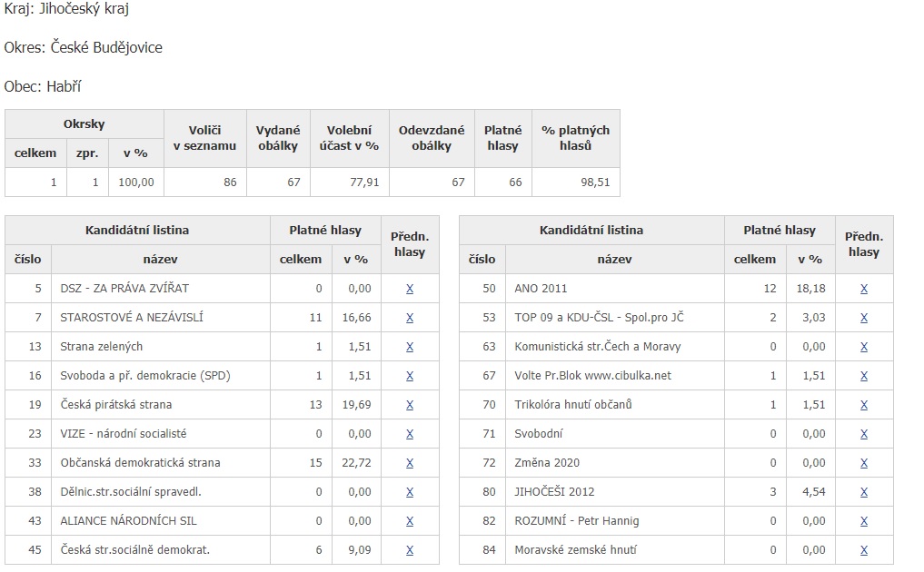Viewport: 924px width, 572px height.
Task: Click party name 'Česká pirátská strana'
Action: pyautogui.click(x=116, y=405)
